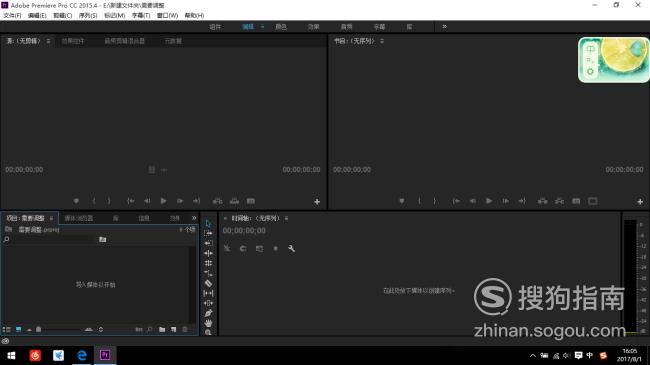The image size is (650, 365).
Task: Create a new bin in Project panel
Action: click(x=162, y=329)
